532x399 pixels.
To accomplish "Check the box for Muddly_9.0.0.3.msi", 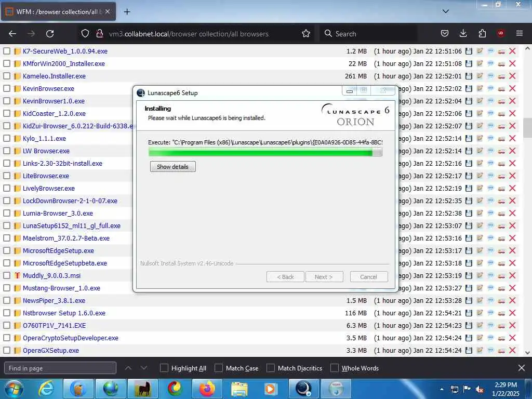I will (6, 275).
